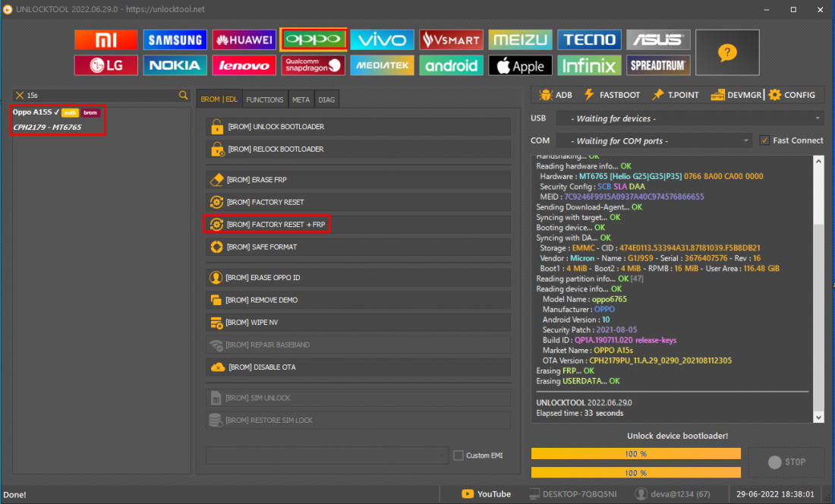This screenshot has height=504, width=835.
Task: Click [BROM] UNLOCK BOOTLOADER button
Action: click(358, 127)
